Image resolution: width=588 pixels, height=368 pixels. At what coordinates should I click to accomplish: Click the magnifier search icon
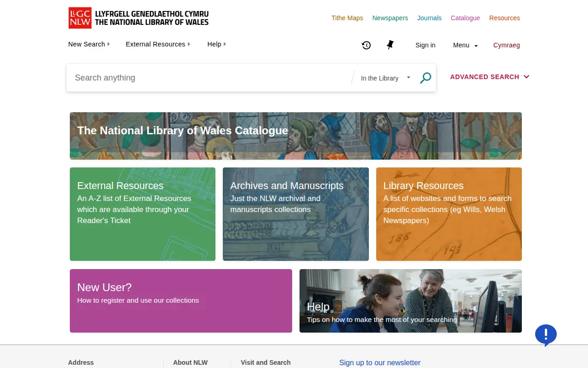point(426,78)
